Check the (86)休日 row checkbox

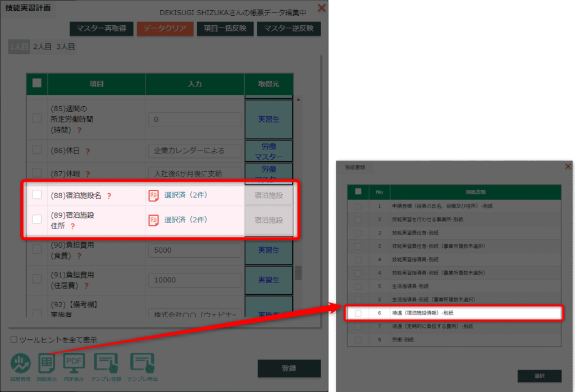pyautogui.click(x=36, y=149)
